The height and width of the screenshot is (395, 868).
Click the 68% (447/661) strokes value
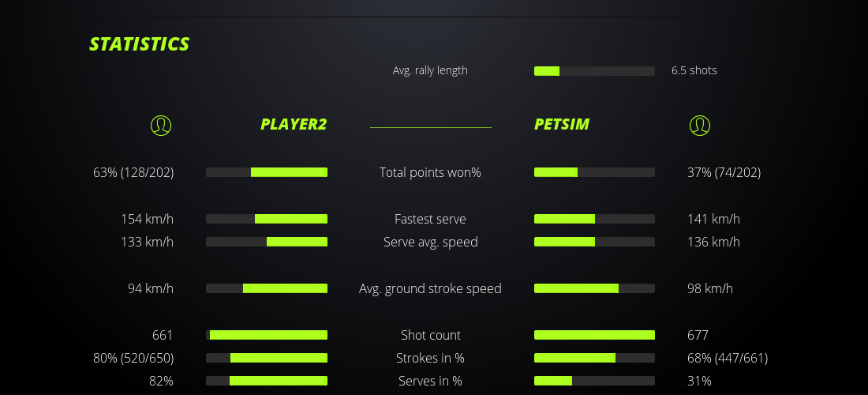(x=728, y=358)
